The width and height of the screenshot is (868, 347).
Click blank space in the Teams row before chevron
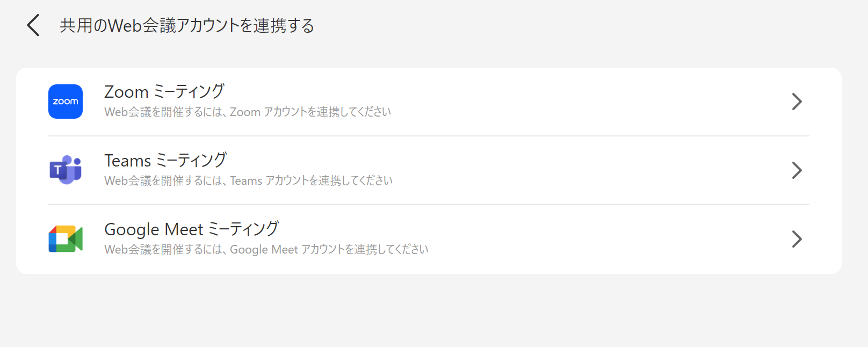(591, 170)
